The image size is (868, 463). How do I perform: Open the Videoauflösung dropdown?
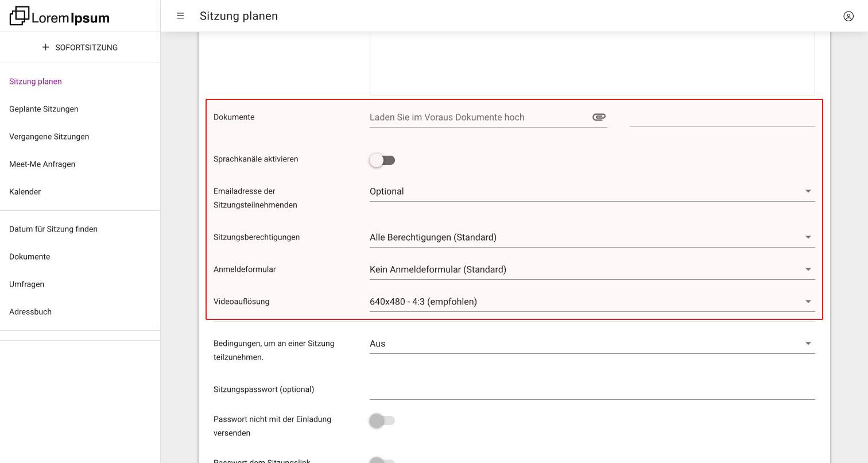coord(592,302)
